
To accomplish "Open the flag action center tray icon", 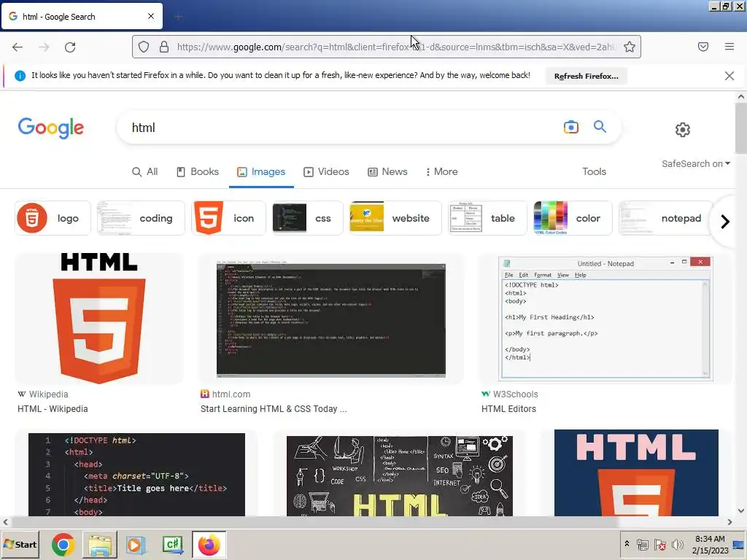I will click(659, 544).
